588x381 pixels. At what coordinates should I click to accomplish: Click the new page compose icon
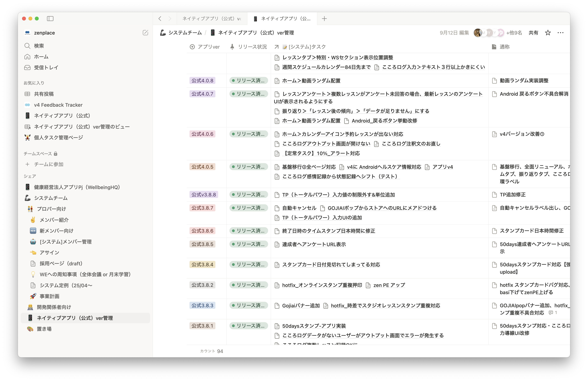(x=145, y=33)
